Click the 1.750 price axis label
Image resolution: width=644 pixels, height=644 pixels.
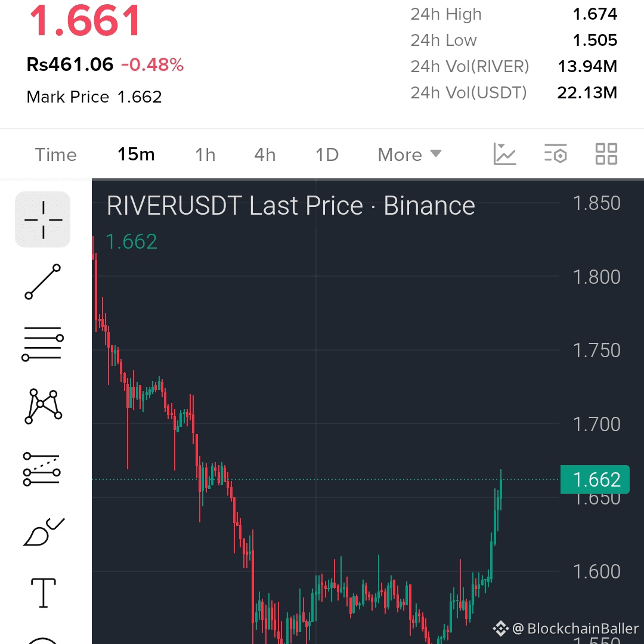click(596, 351)
